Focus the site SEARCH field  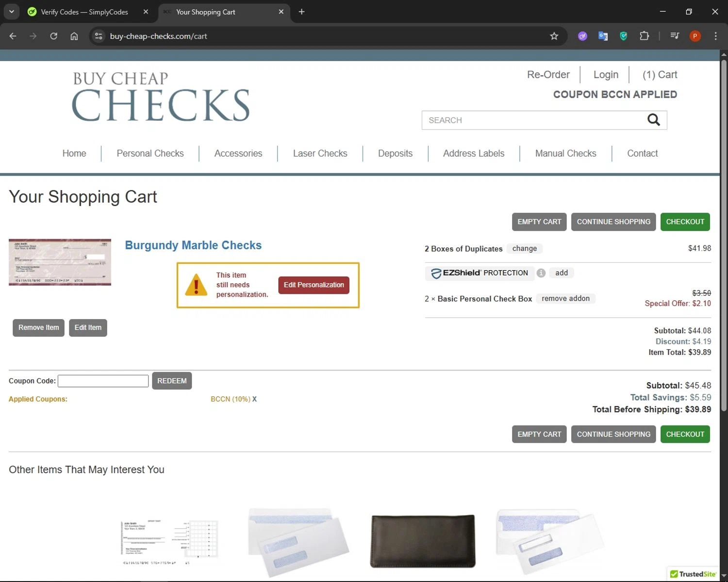click(x=534, y=120)
